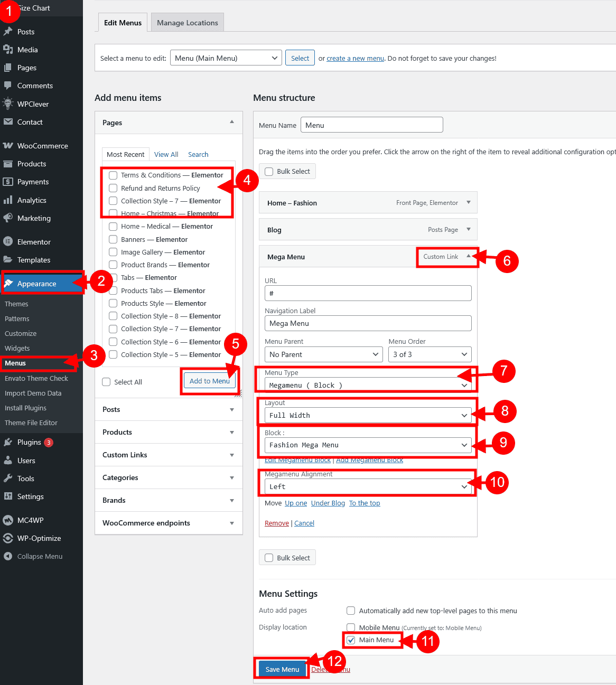Switch to the Manage Locations tab
Viewport: 616px width, 685px height.
pos(187,23)
